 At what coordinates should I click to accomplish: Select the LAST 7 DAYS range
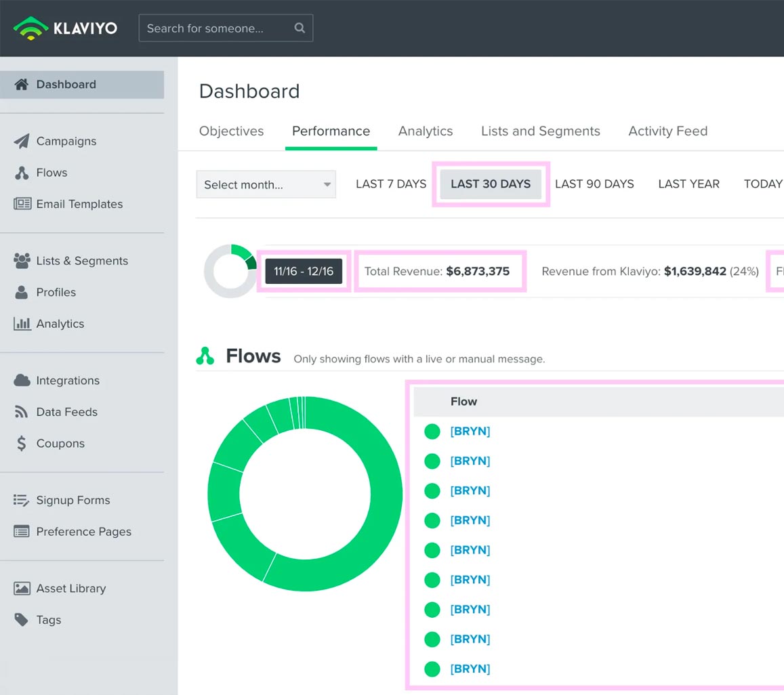pos(391,184)
